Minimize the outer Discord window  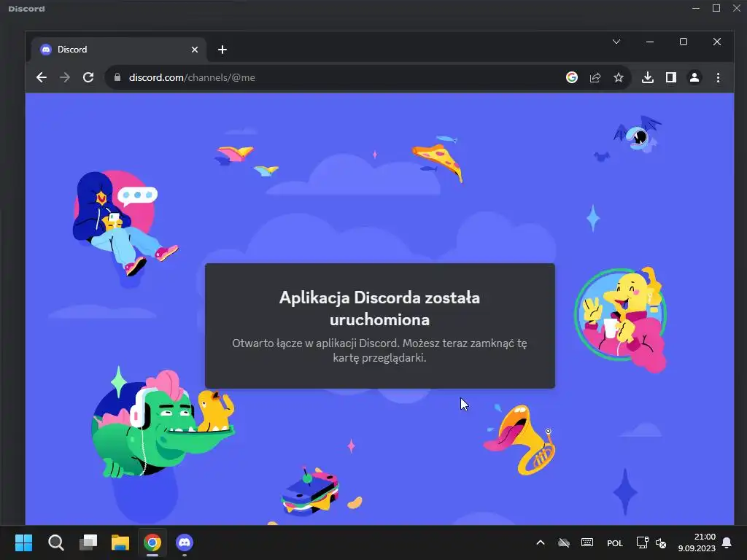point(696,9)
